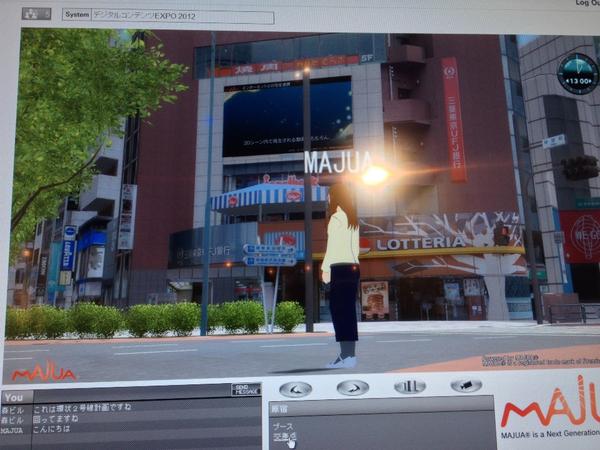Select the ブース entry in location list
The image size is (600, 450).
(x=284, y=426)
